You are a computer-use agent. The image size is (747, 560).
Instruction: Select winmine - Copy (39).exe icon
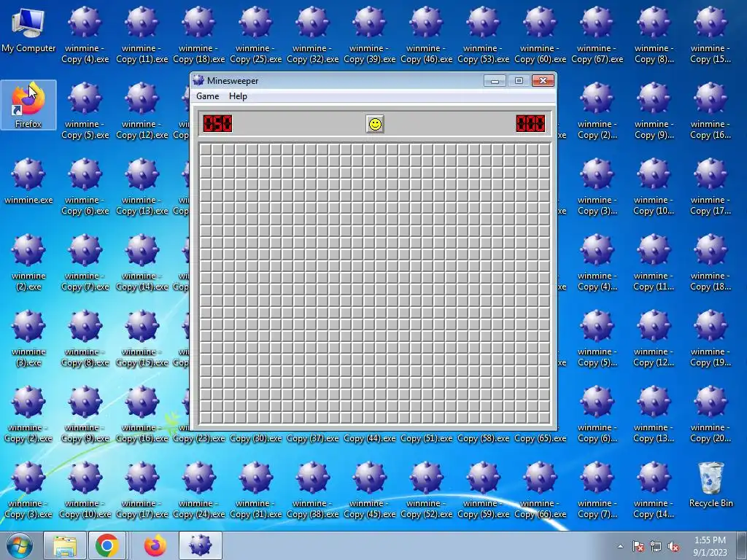click(x=369, y=35)
